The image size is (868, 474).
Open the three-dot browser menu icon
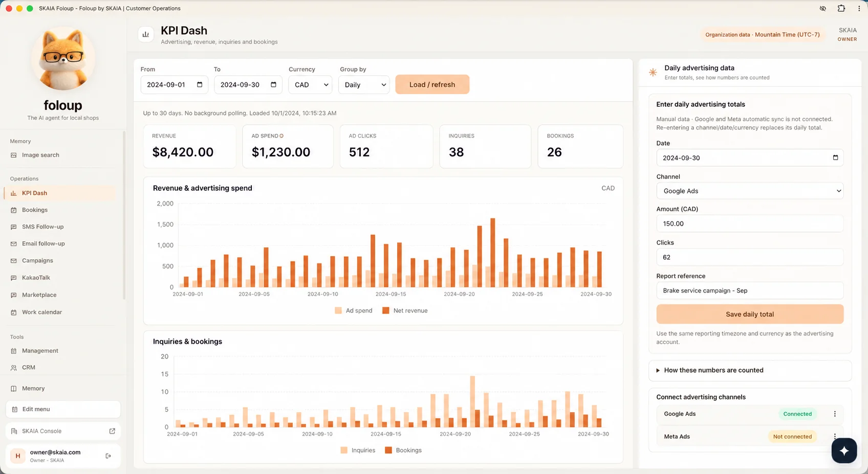(x=859, y=8)
